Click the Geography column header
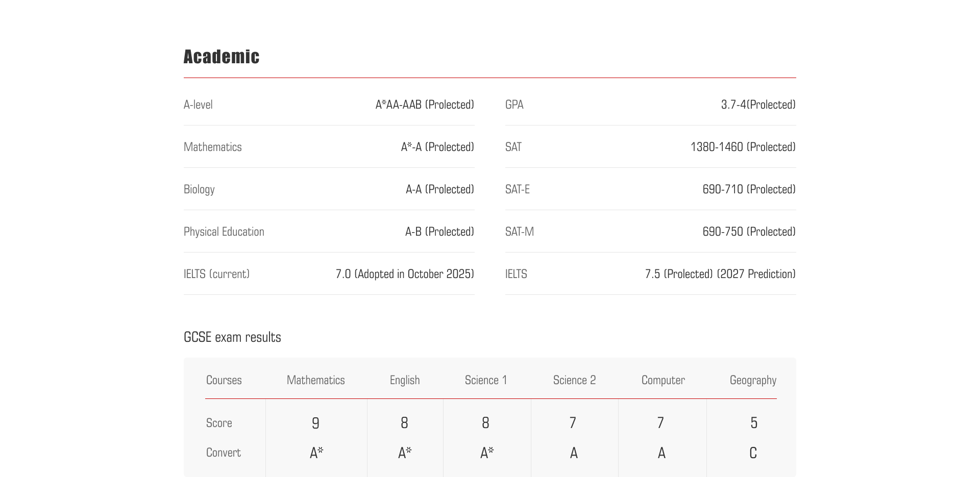Image resolution: width=980 pixels, height=477 pixels. [753, 381]
